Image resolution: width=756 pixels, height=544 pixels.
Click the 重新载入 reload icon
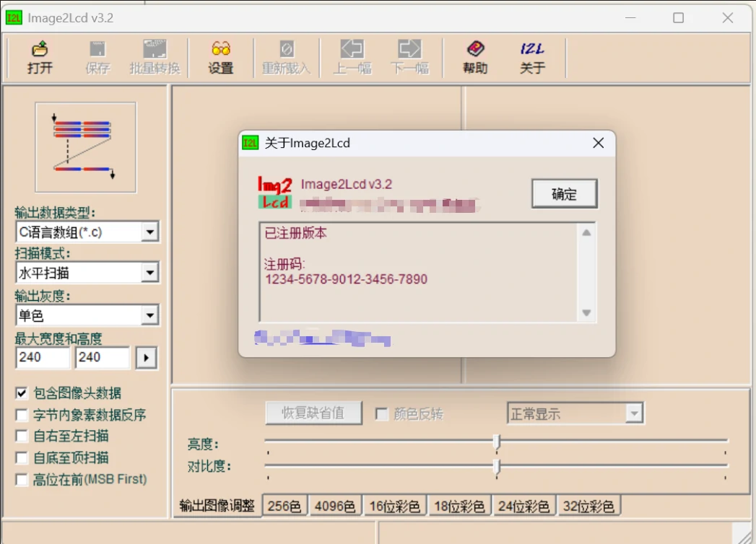click(286, 50)
